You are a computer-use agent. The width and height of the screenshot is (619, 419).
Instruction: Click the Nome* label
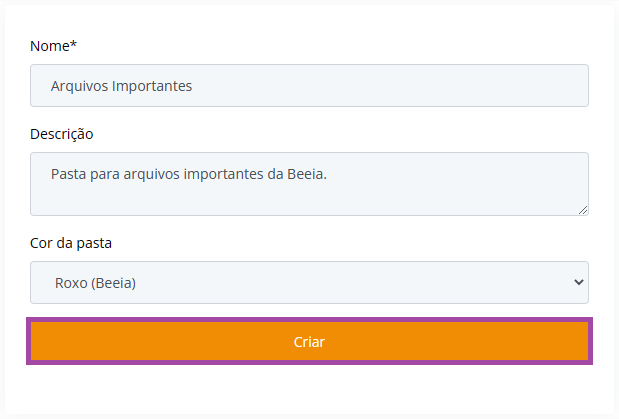[x=53, y=46]
